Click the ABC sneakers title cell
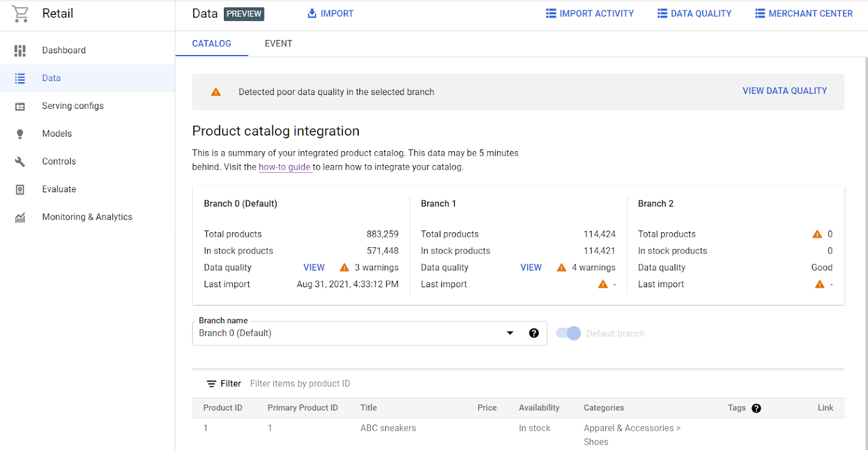Viewport: 868px width, 450px height. pos(388,428)
